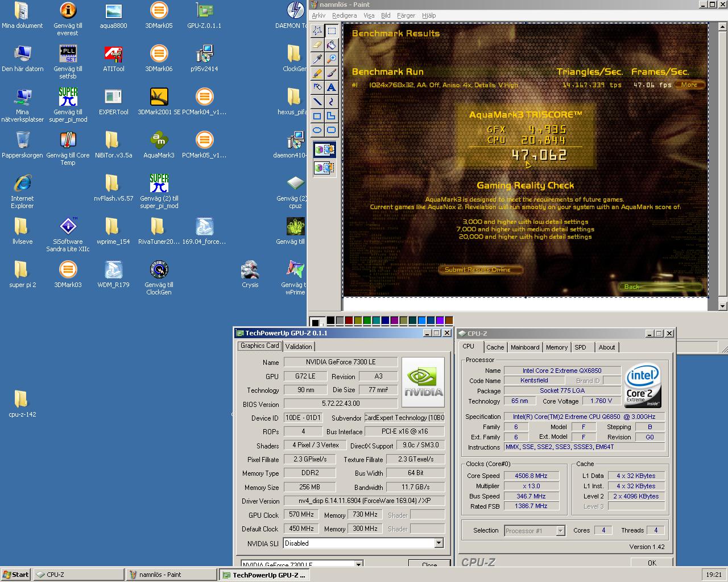728x582 pixels.
Task: Open the Arkiv menu in Paint
Action: (318, 15)
